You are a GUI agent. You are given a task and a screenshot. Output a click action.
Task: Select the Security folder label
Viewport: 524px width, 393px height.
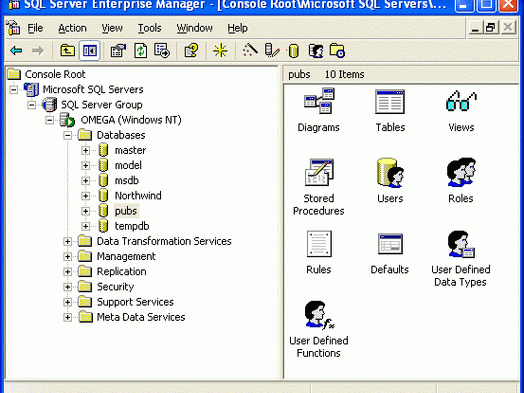tap(115, 287)
